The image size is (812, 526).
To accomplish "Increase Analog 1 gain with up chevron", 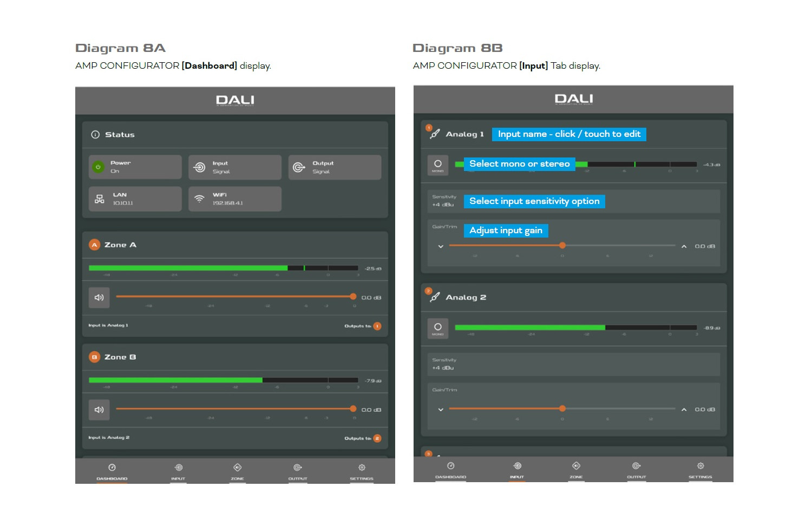I will point(684,246).
